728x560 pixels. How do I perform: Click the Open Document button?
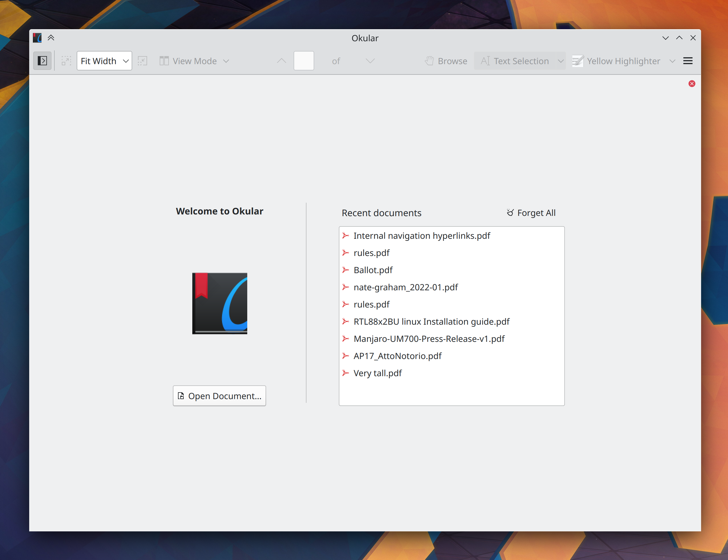219,396
